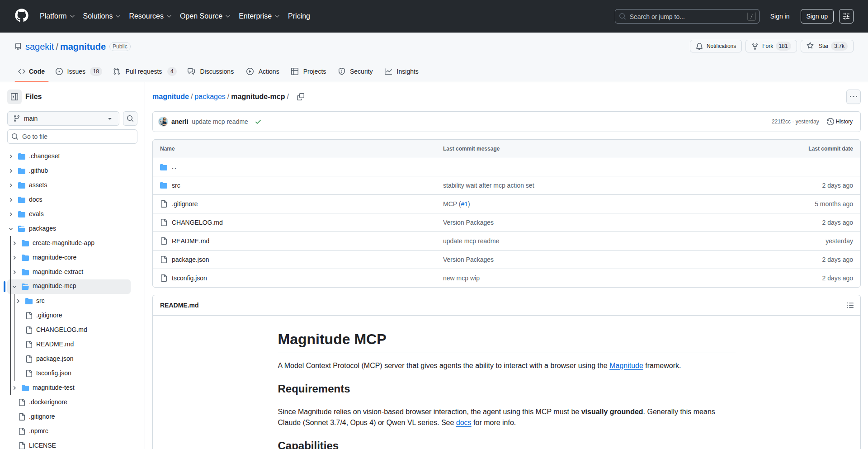
Task: Expand the Resources navigation menu
Action: (x=150, y=16)
